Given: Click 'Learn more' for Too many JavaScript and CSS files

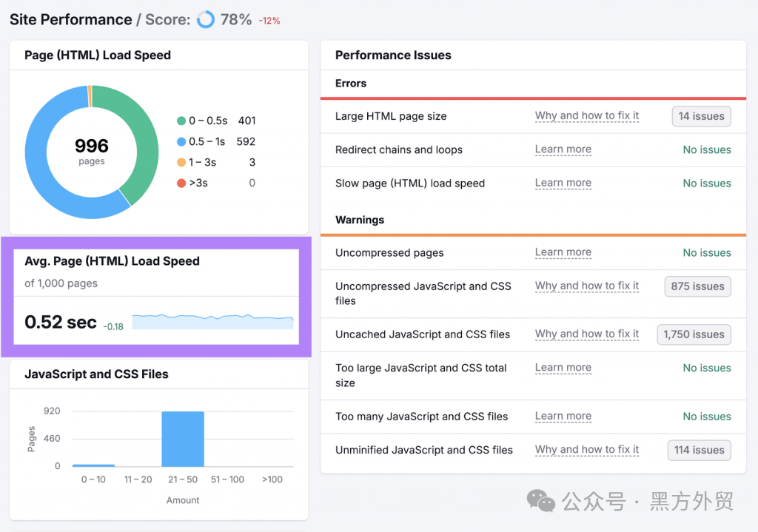Looking at the screenshot, I should point(563,416).
